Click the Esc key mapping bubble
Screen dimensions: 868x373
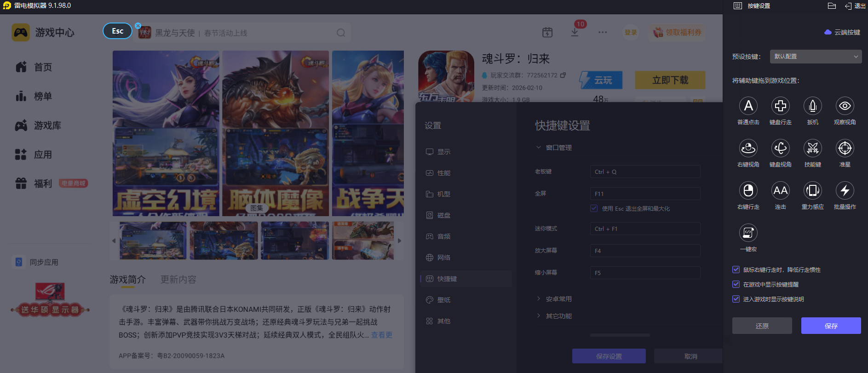pyautogui.click(x=118, y=31)
